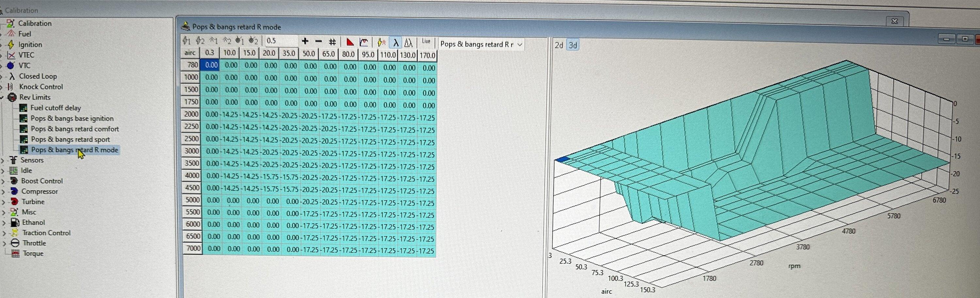This screenshot has width=980, height=298.
Task: Select the Knock Control category
Action: pos(41,87)
